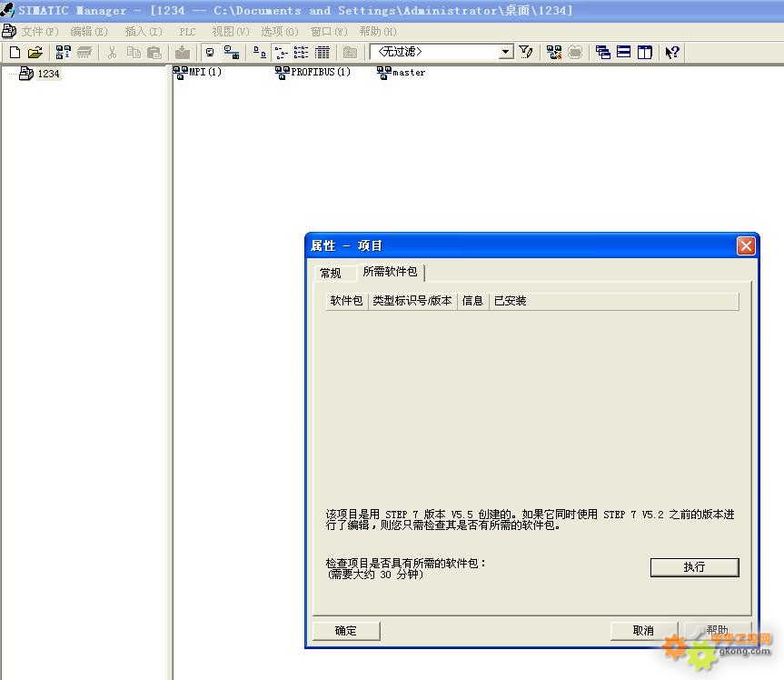Open the 文件(F) menu
The image size is (784, 680).
coord(40,32)
